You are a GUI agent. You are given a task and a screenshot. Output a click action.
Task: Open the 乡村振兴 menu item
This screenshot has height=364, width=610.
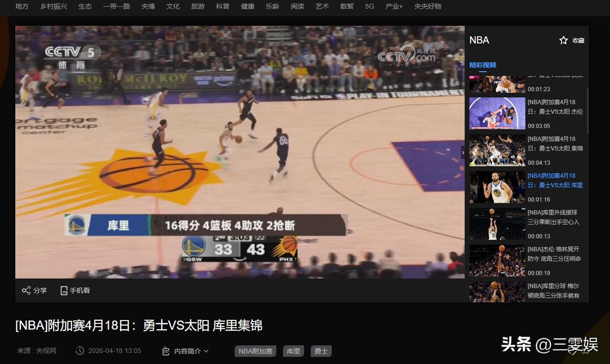tap(54, 6)
